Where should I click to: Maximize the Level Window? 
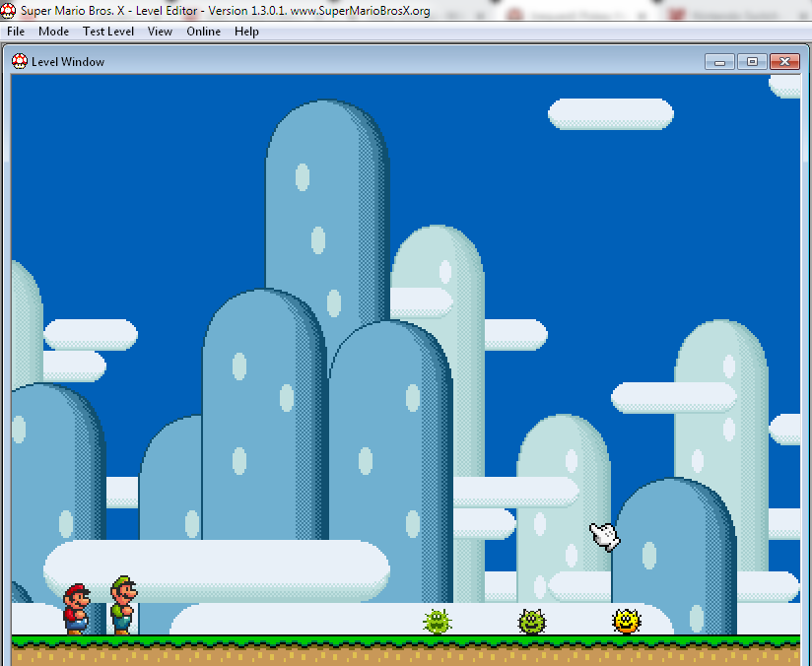pos(752,62)
